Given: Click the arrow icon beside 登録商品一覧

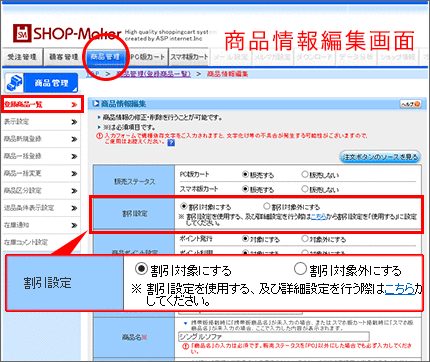Looking at the screenshot, I should click(x=74, y=105).
